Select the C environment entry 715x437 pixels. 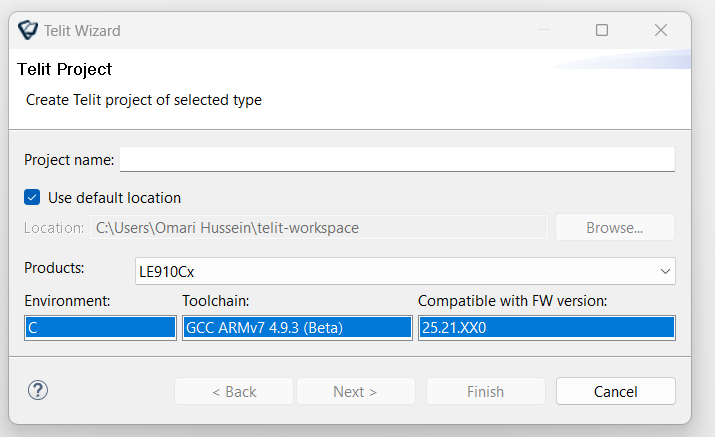(100, 328)
